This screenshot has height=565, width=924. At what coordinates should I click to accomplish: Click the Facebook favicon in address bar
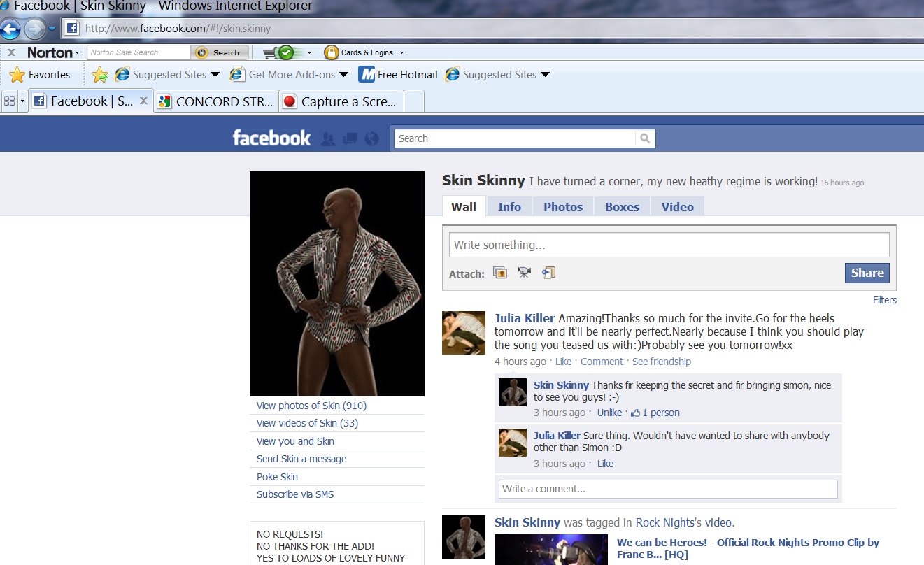click(x=71, y=29)
